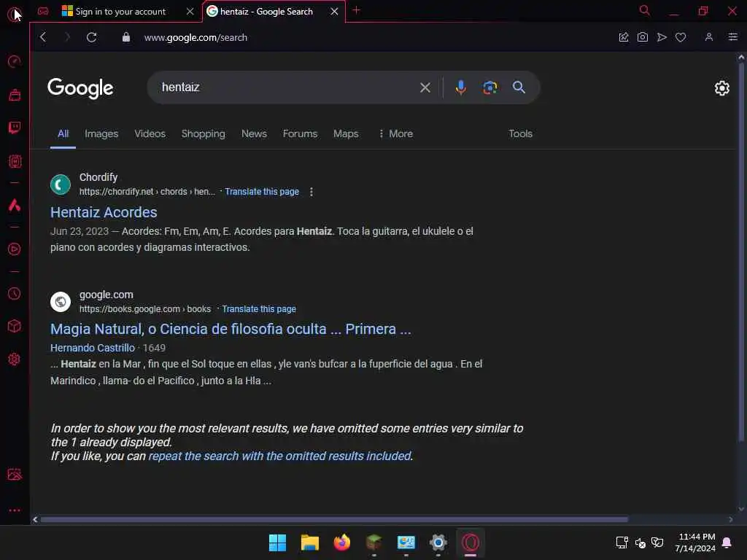Open GX Corner gamepad tab icon
747x560 pixels.
(x=43, y=11)
